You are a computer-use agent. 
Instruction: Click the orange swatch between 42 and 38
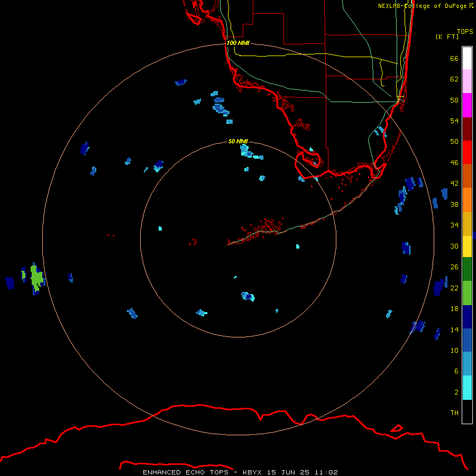pos(467,199)
